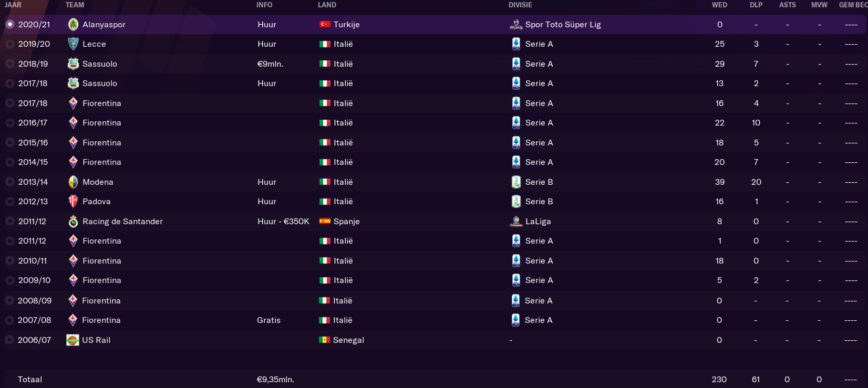Open the Sassuolo 2018/19 team link
Screen dimensions: 868x388
tap(100, 64)
